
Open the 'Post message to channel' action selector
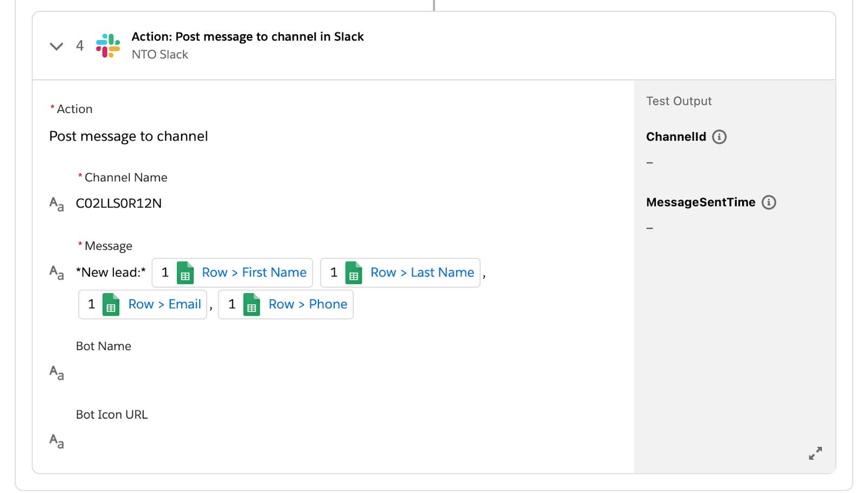coord(129,136)
